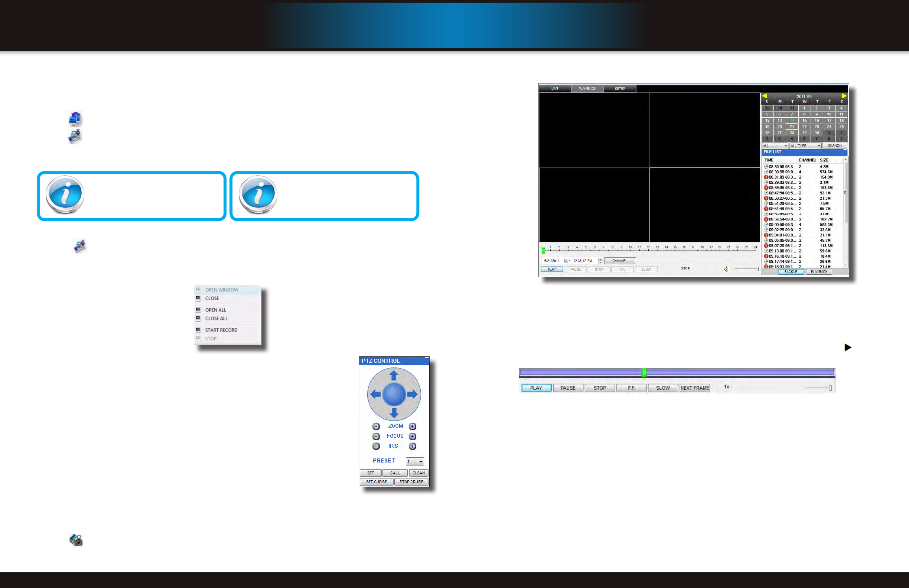Click the yellow previous month arrow

point(764,96)
